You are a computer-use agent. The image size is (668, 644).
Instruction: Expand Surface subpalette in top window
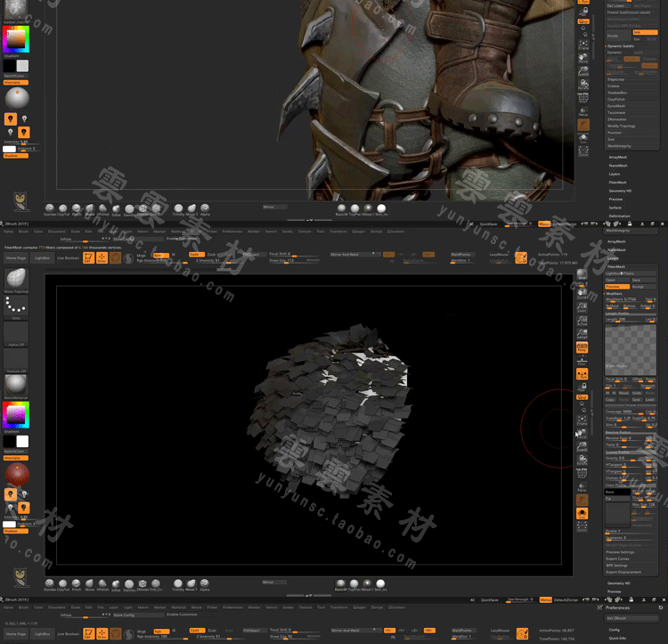615,208
